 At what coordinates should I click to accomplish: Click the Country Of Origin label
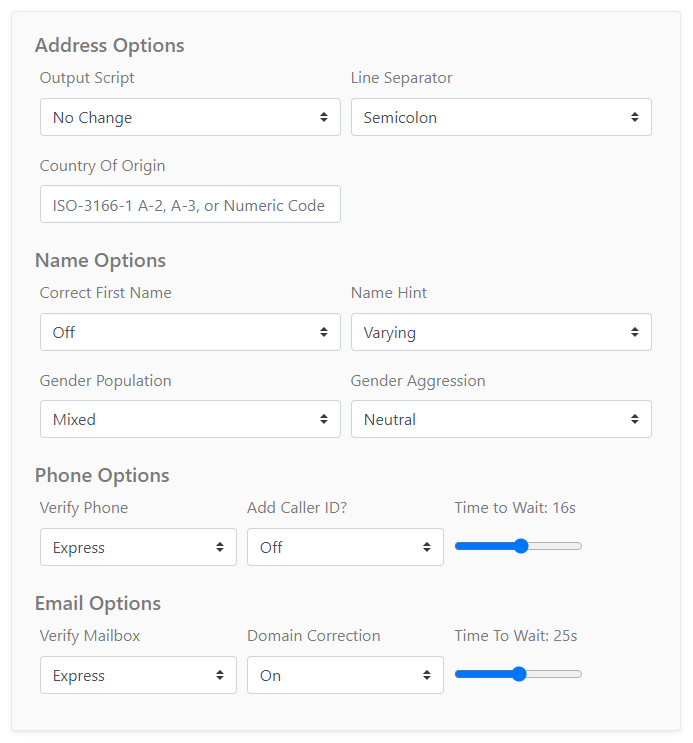coord(102,166)
